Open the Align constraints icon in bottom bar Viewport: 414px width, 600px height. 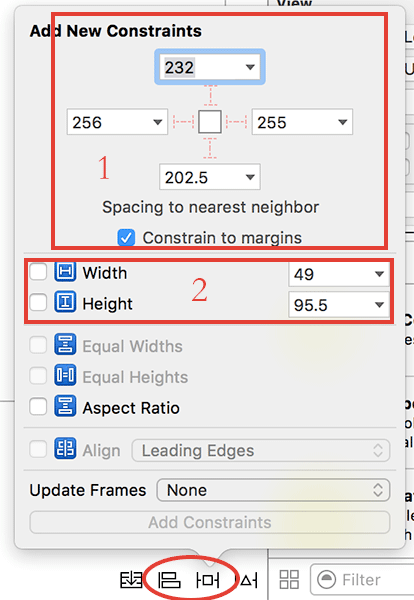[169, 580]
